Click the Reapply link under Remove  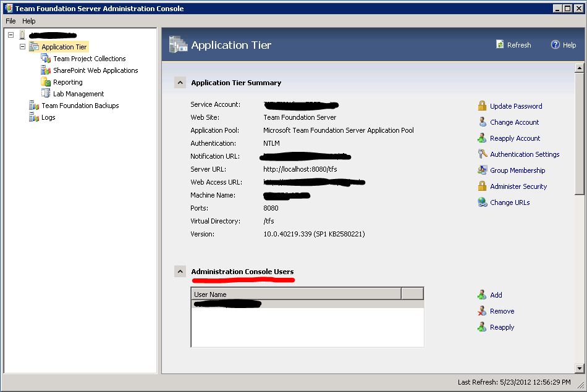click(x=502, y=327)
